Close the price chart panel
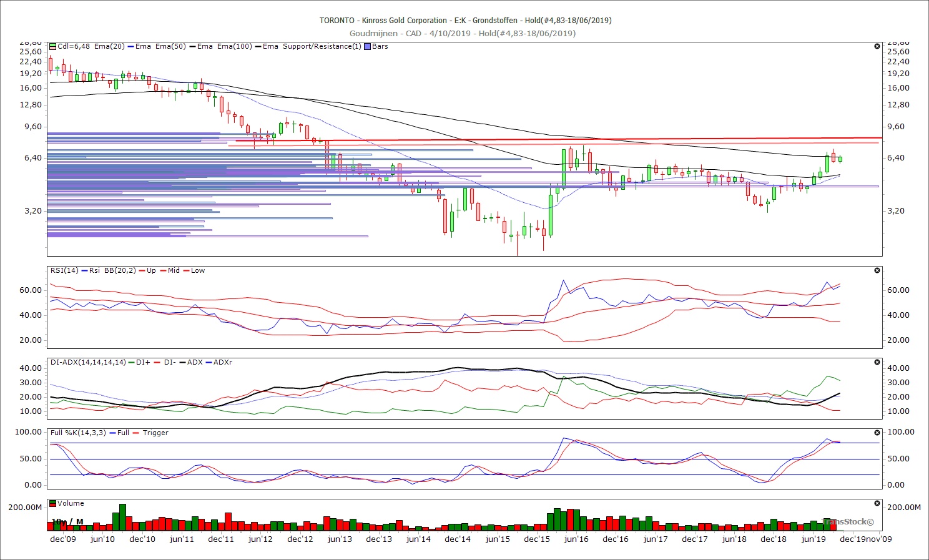The height and width of the screenshot is (560, 929). pyautogui.click(x=877, y=46)
